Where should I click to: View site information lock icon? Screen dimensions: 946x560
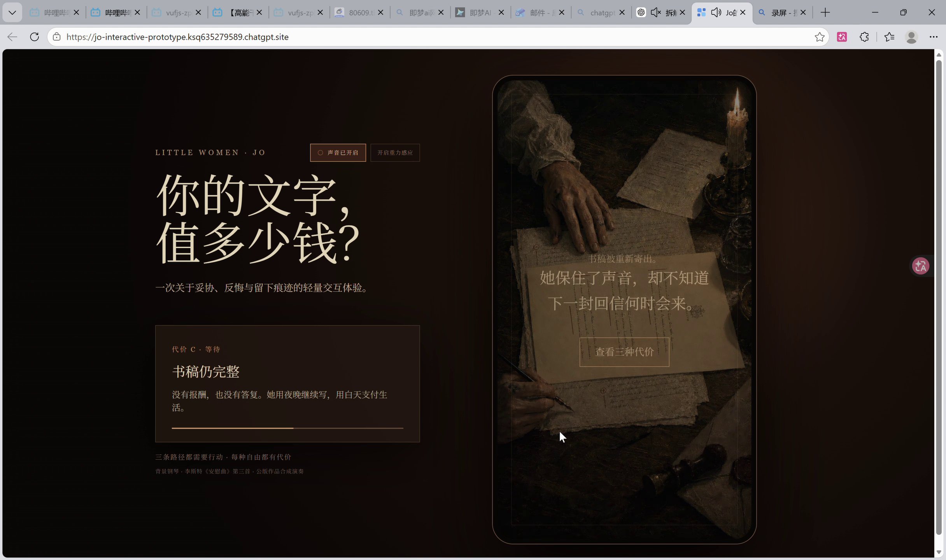(57, 37)
